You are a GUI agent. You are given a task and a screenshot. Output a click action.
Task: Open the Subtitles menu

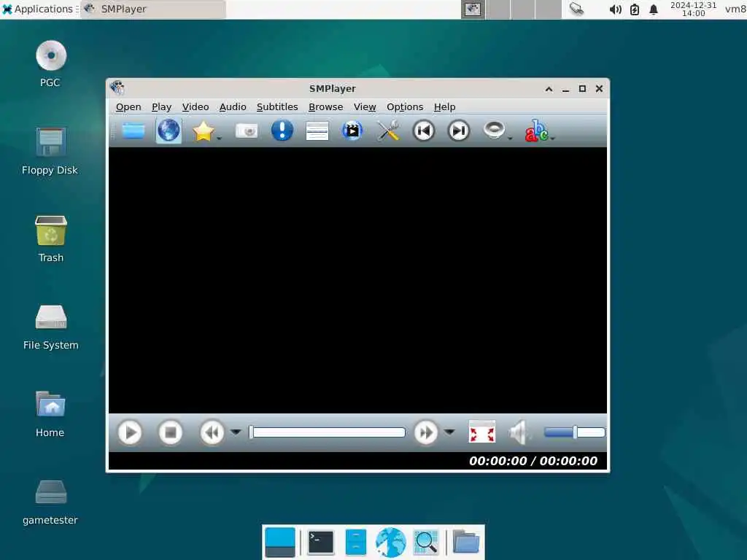pyautogui.click(x=277, y=107)
